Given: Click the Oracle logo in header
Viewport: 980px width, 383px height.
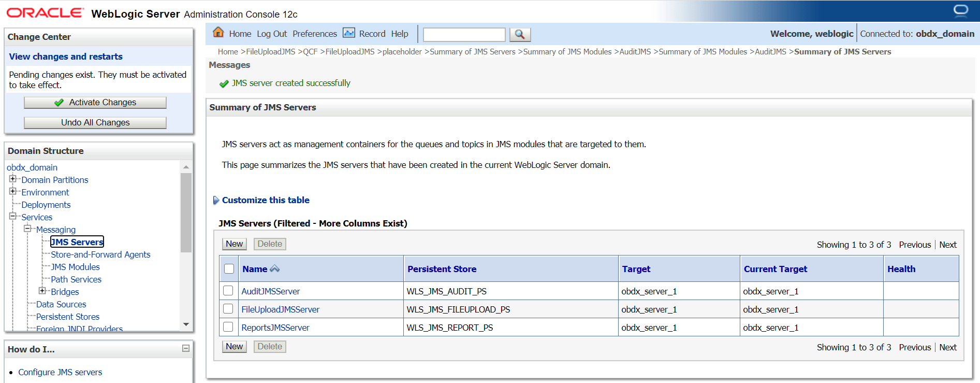Looking at the screenshot, I should click(45, 13).
